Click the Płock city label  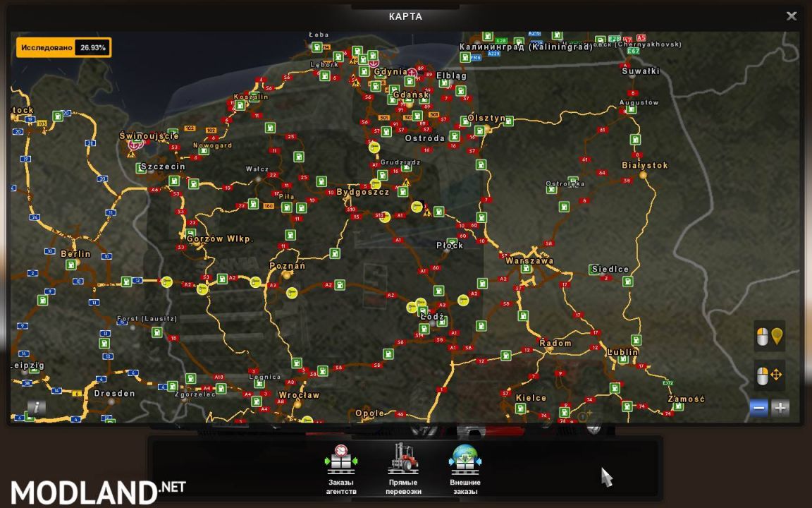click(450, 246)
